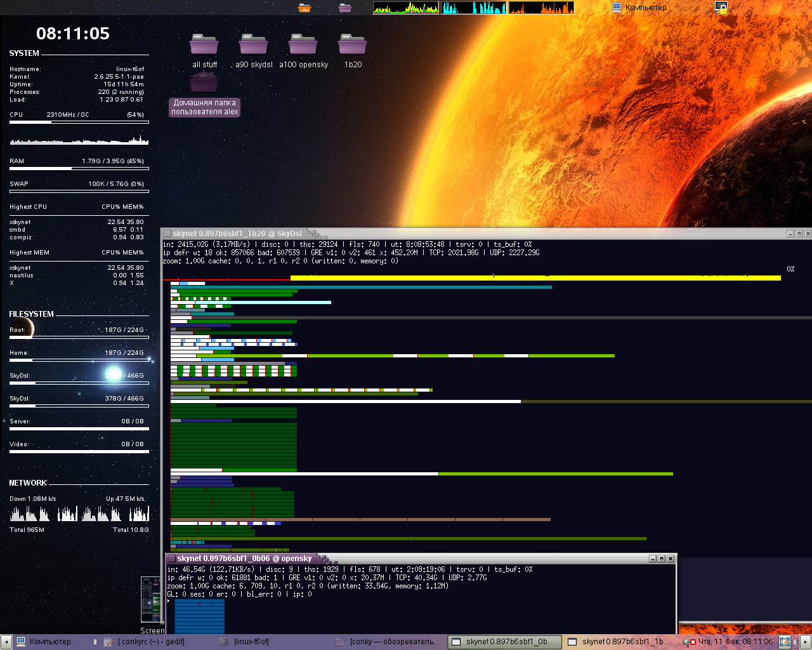Viewport: 812px width, 650px height.
Task: Open window menu icon of skynet 1b20 window
Action: point(167,234)
